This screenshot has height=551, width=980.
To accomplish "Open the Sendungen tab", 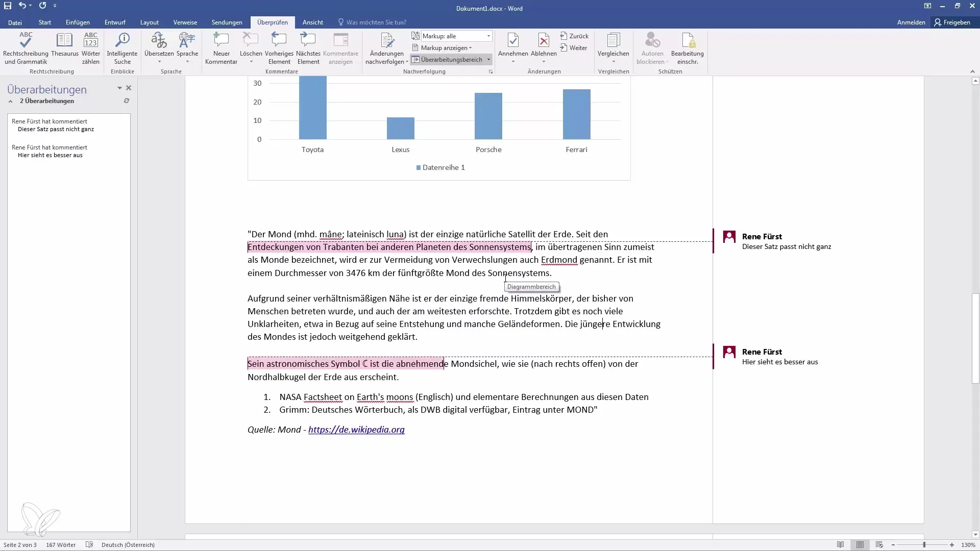I will click(x=227, y=22).
